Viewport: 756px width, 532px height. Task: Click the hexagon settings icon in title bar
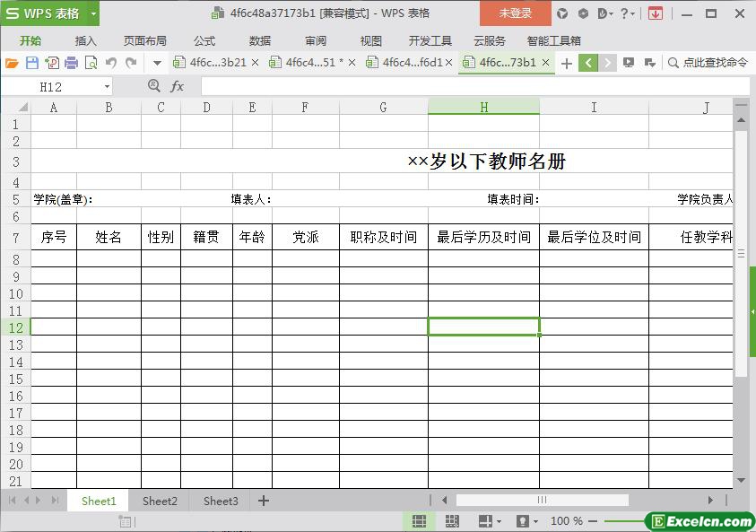tap(583, 13)
